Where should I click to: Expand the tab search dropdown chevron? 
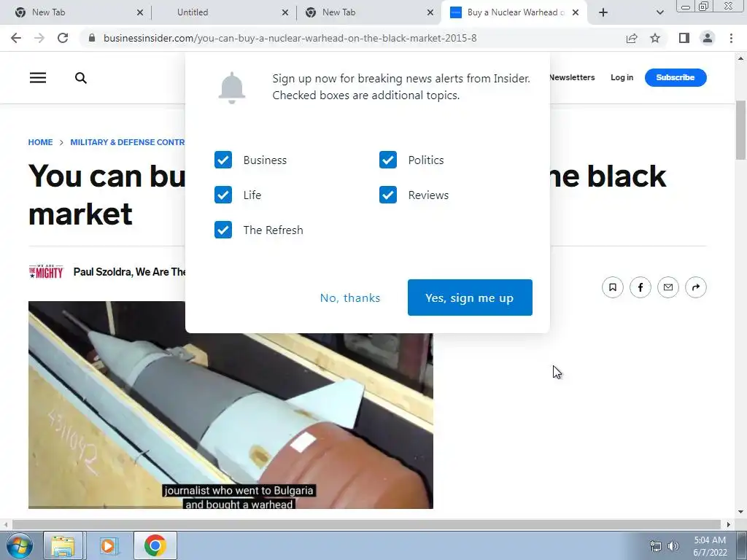point(659,12)
